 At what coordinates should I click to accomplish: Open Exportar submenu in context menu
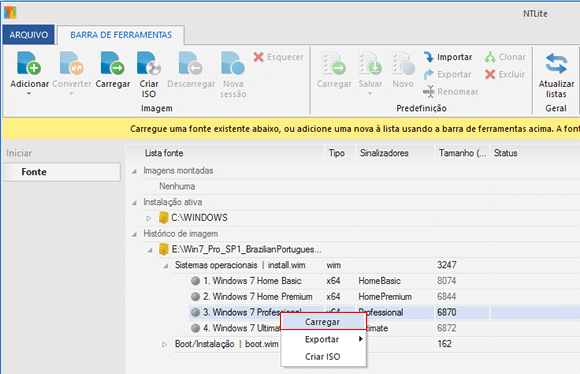pos(323,339)
